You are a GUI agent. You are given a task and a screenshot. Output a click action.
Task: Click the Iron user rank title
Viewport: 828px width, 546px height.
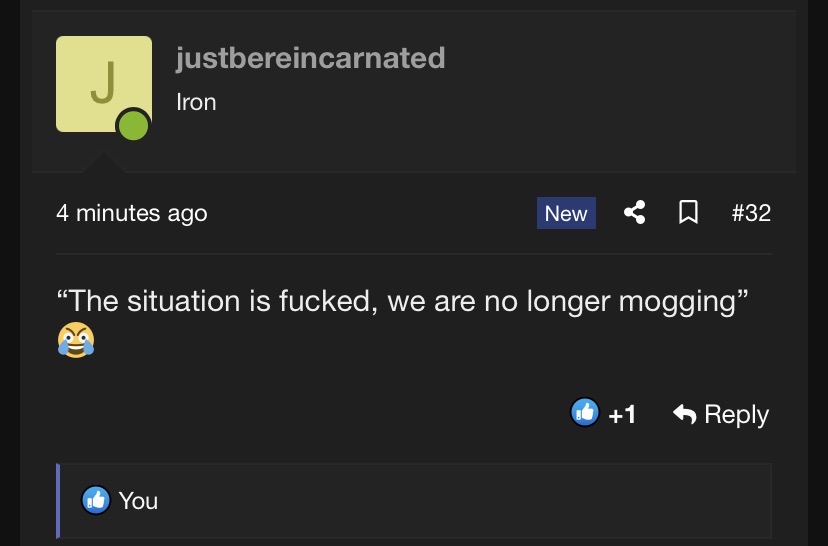point(196,102)
